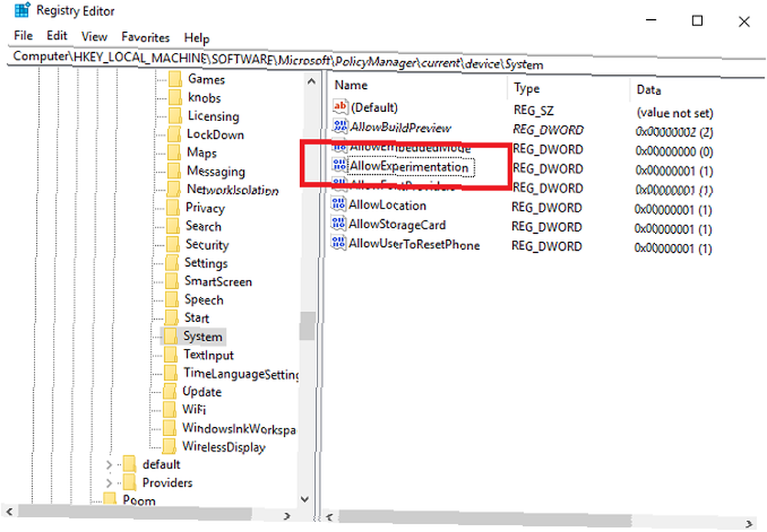Viewport: 767px width, 532px height.
Task: Click the AllowLocation DWORD icon
Action: (338, 204)
